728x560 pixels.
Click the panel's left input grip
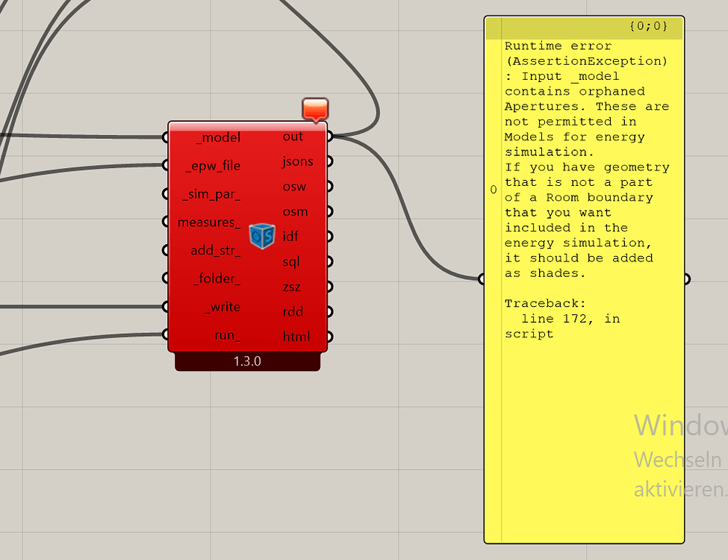coord(480,279)
